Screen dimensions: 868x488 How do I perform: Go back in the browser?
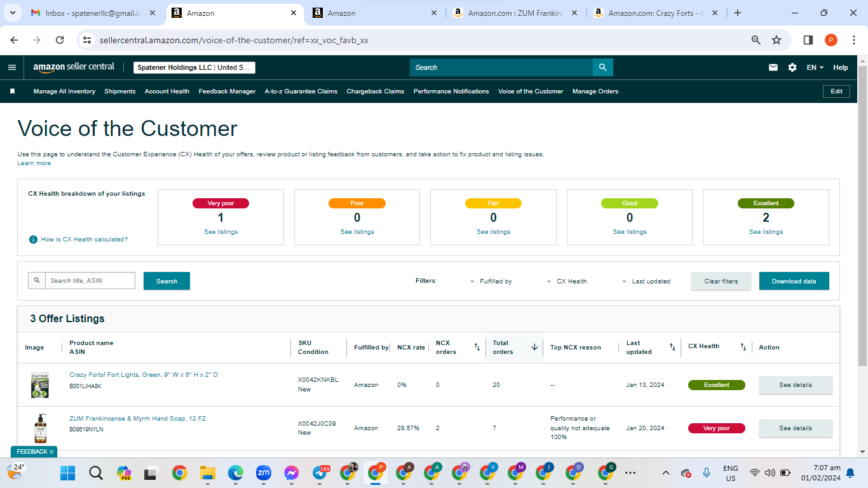click(x=15, y=40)
